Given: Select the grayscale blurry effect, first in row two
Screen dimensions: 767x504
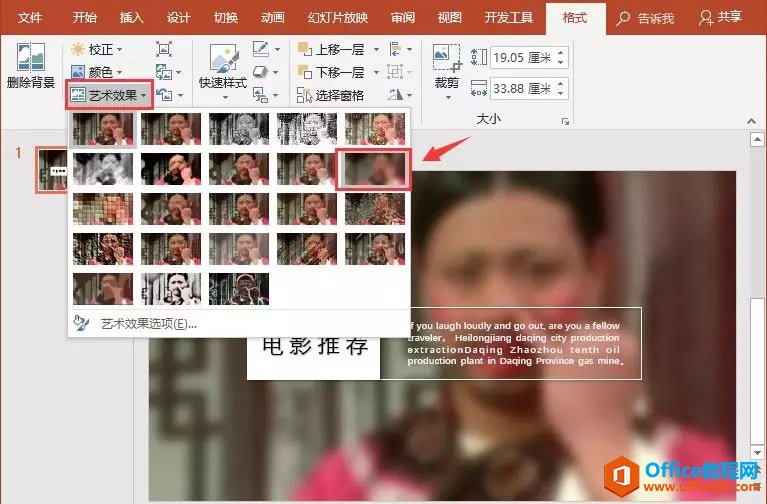Looking at the screenshot, I should coord(103,169).
